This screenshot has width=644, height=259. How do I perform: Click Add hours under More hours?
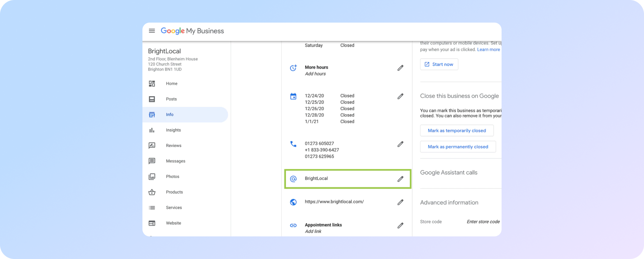tap(315, 74)
